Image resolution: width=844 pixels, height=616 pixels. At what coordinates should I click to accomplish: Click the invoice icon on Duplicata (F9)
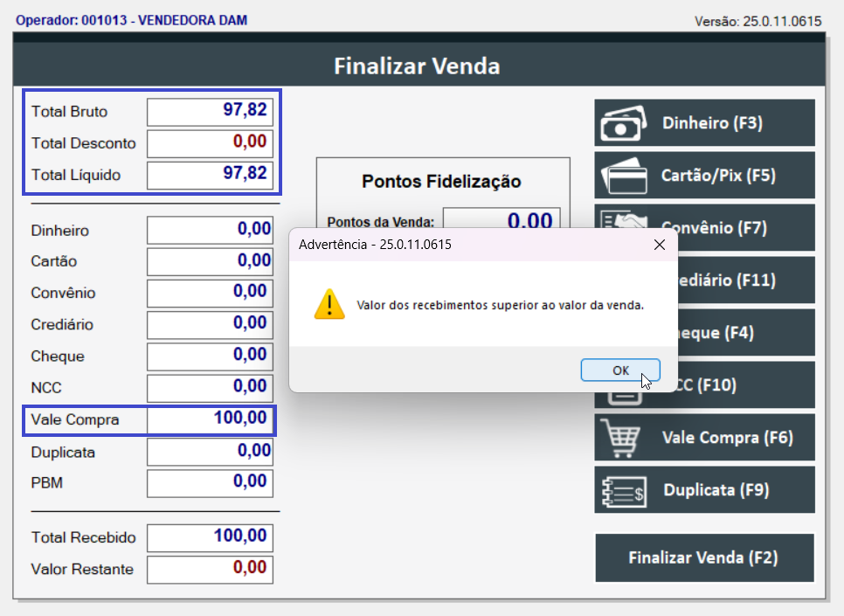click(624, 491)
